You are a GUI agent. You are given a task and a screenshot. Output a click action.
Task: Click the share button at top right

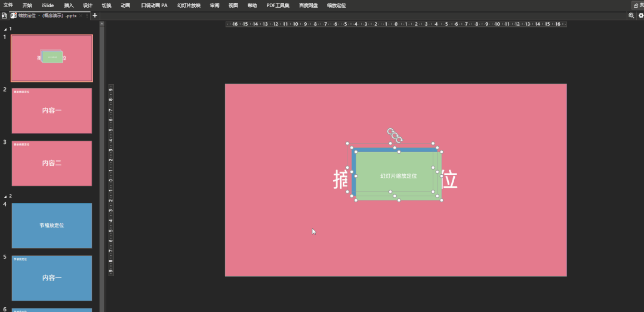coord(638,5)
